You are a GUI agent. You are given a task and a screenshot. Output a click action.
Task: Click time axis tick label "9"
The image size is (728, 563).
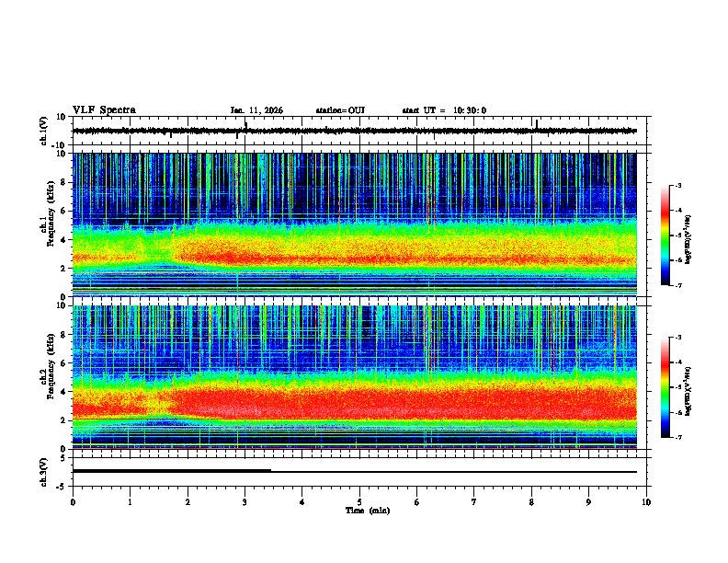click(x=588, y=502)
